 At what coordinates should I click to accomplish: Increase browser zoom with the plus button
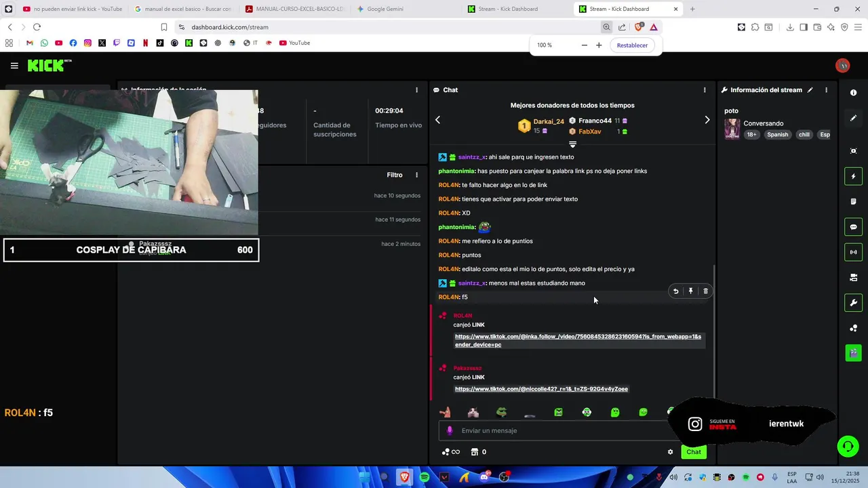coord(599,45)
